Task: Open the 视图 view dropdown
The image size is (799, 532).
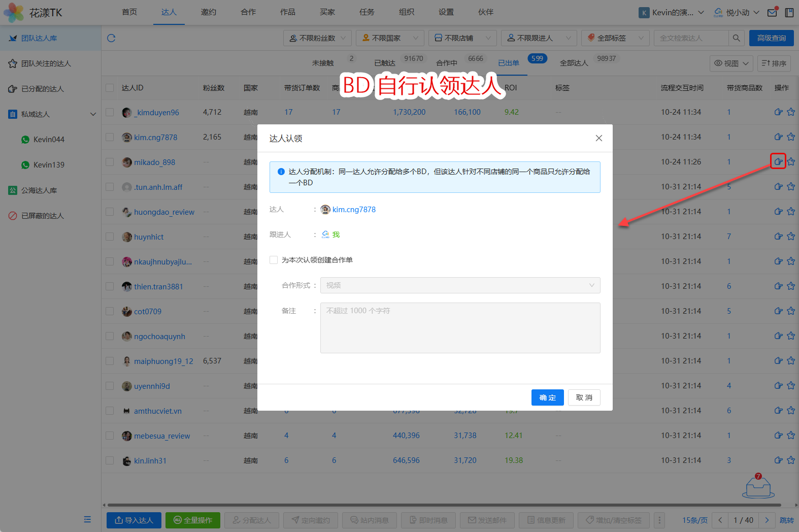Action: [731, 63]
